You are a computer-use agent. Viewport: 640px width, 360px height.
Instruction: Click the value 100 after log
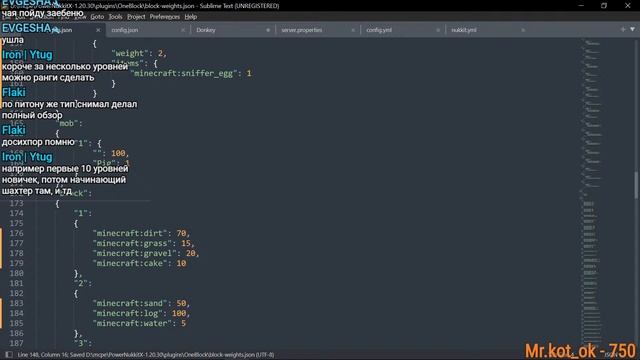(x=179, y=313)
